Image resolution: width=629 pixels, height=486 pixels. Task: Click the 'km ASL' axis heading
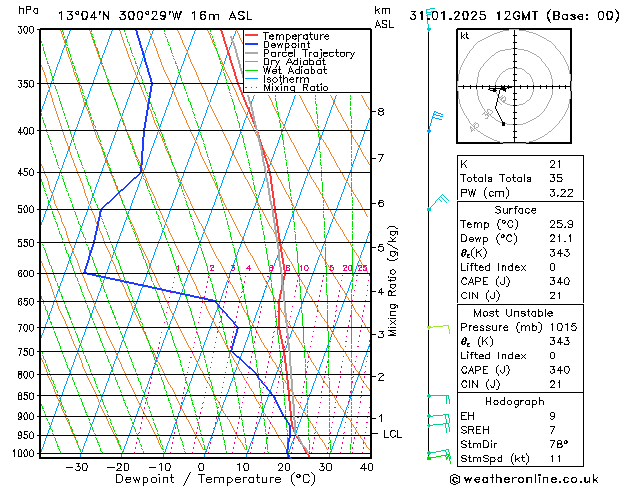384,17
